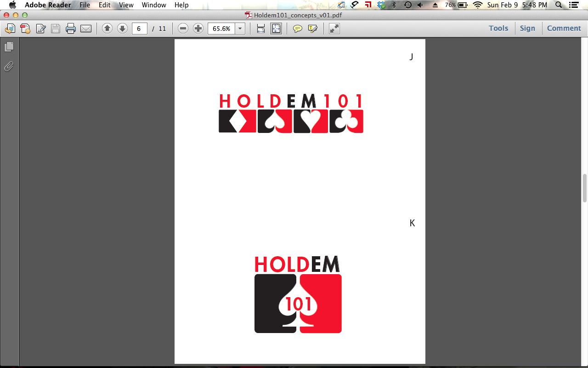Zoom in with the plus button

[x=198, y=29]
